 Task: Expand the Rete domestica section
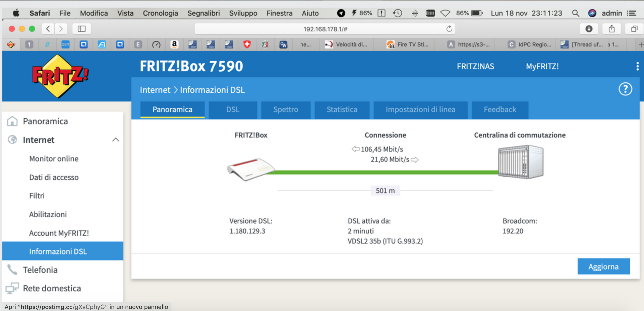coord(52,288)
